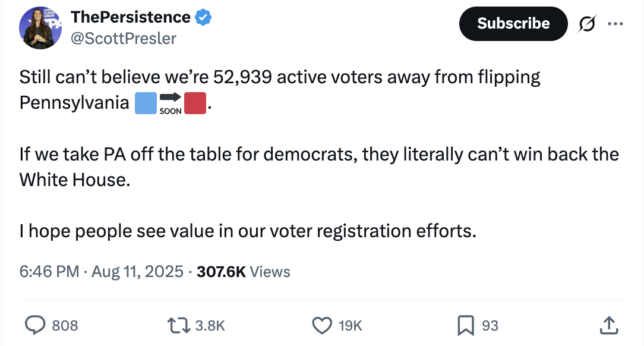Open the 6:46 PM Aug 11, 2025 timestamp

click(101, 272)
